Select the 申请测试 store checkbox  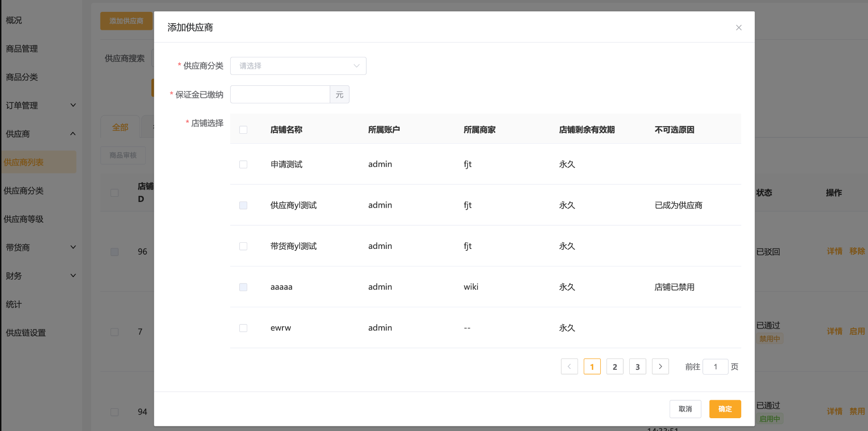(x=243, y=165)
